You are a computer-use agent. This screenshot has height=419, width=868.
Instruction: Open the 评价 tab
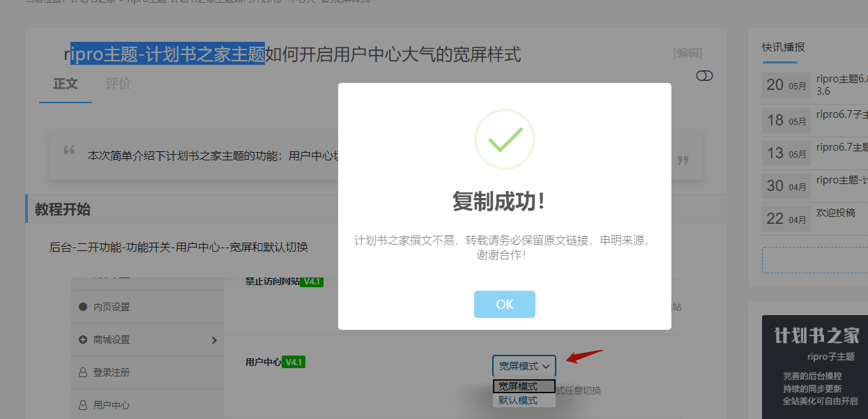(119, 84)
